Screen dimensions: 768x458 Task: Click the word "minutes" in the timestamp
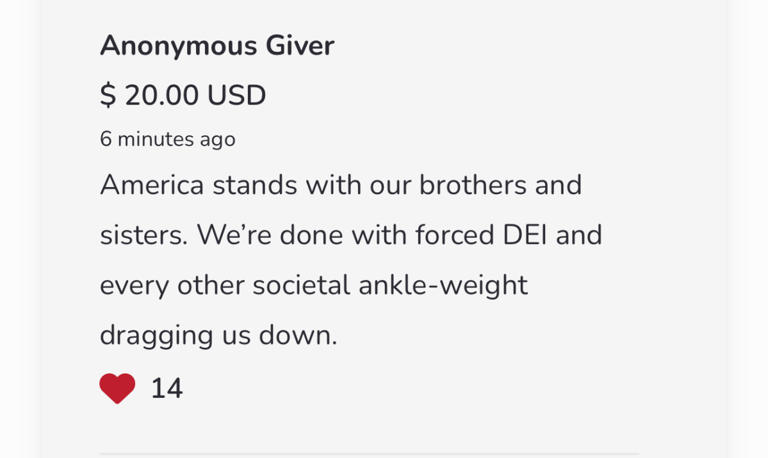[155, 140]
